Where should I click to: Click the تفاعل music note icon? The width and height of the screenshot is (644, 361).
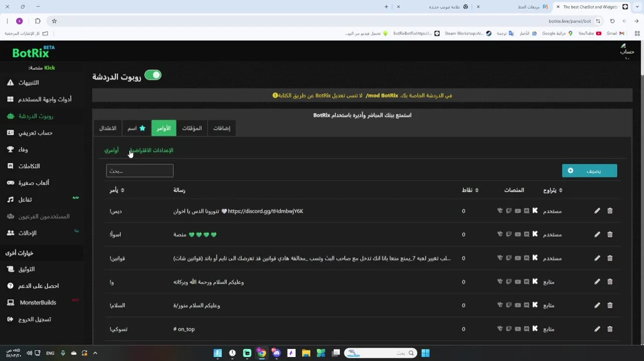[x=10, y=200]
